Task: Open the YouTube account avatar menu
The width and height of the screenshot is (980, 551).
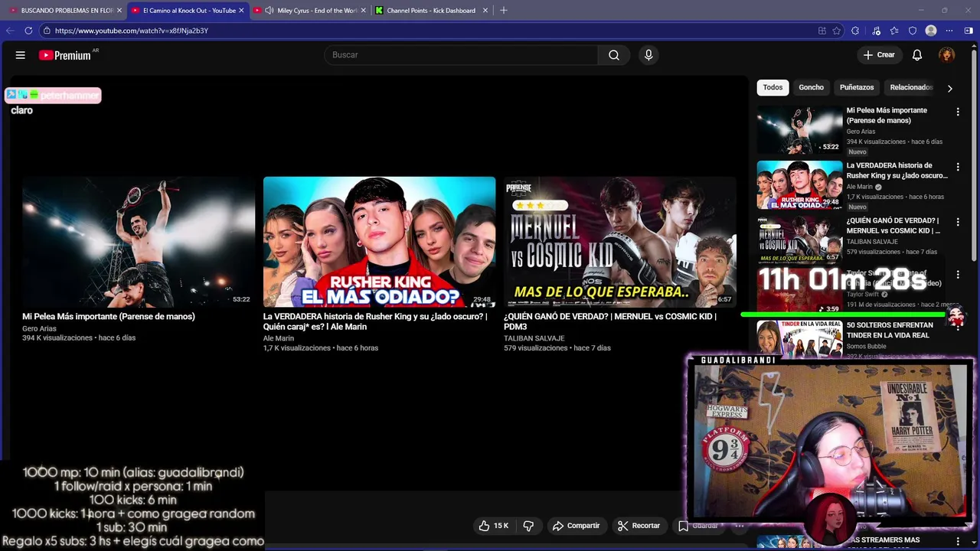Action: [x=947, y=55]
